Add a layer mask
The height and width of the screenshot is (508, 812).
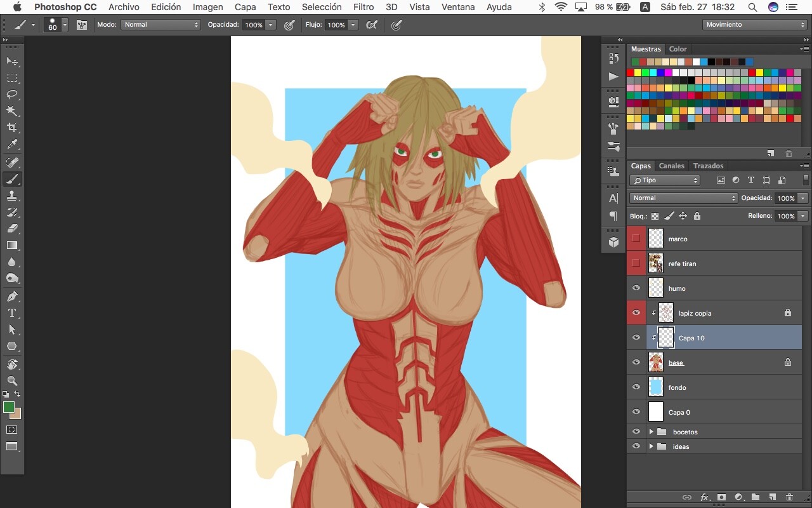tap(721, 497)
